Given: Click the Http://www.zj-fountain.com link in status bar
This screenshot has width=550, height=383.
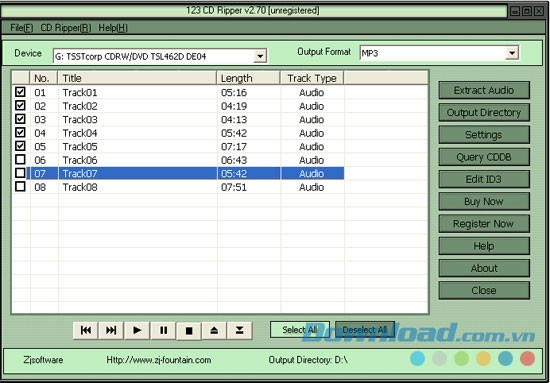Looking at the screenshot, I should (159, 360).
